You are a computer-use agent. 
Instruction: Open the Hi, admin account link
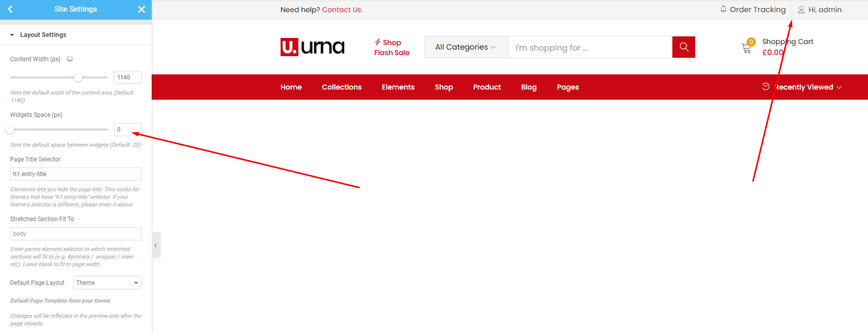click(825, 10)
